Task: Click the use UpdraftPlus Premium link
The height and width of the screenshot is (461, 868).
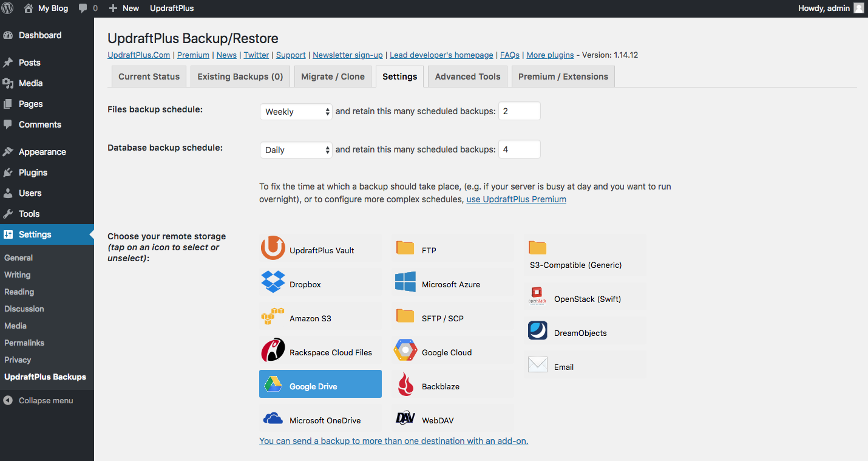Action: pyautogui.click(x=516, y=199)
